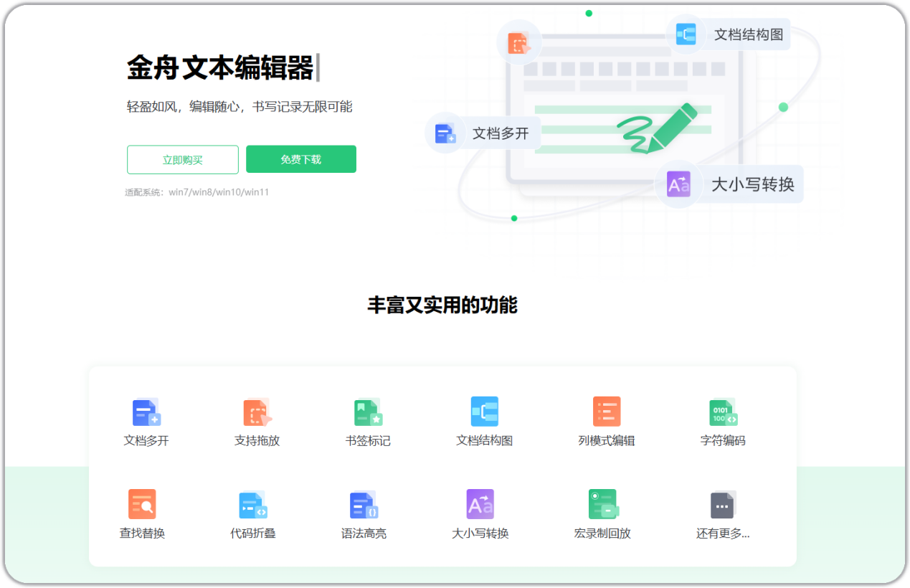
Task: Click the 代码折叠 label
Action: 253,533
